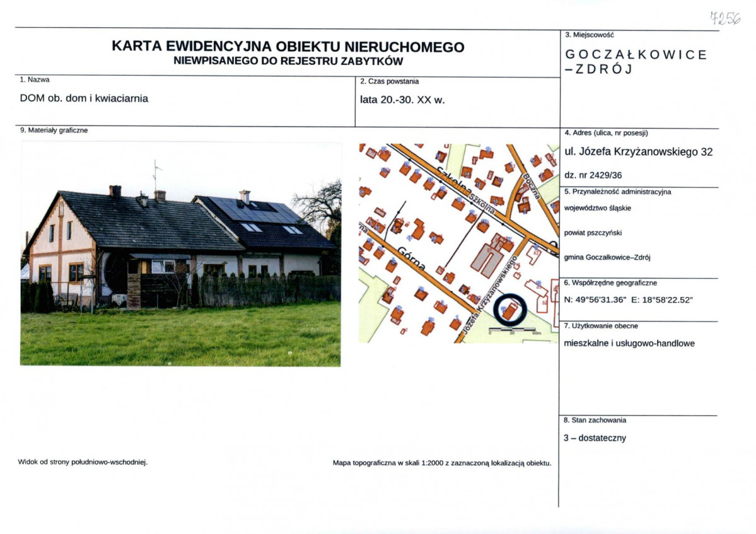756x534 pixels.
Task: Click the label '7. Użytkowanie obecne'
Action: (x=601, y=327)
